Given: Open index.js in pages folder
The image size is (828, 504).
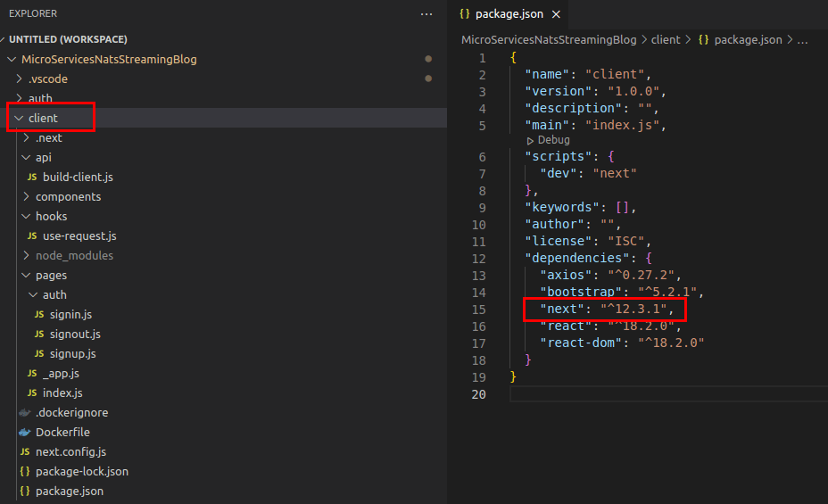Looking at the screenshot, I should click(x=62, y=393).
